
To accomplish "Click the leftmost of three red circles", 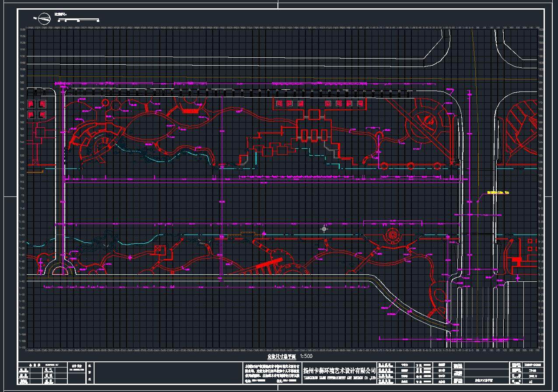I will pos(384,166).
